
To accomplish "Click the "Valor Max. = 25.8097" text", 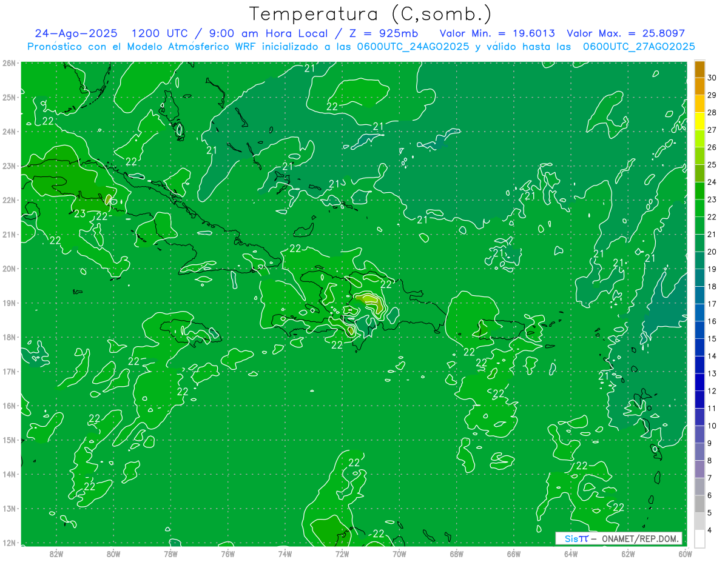I will [x=625, y=33].
